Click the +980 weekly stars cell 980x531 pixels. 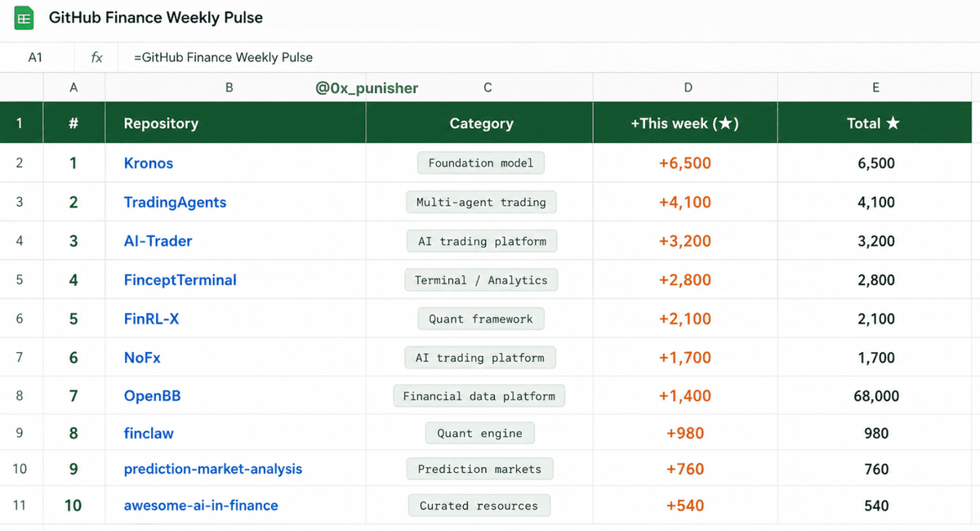pos(685,433)
